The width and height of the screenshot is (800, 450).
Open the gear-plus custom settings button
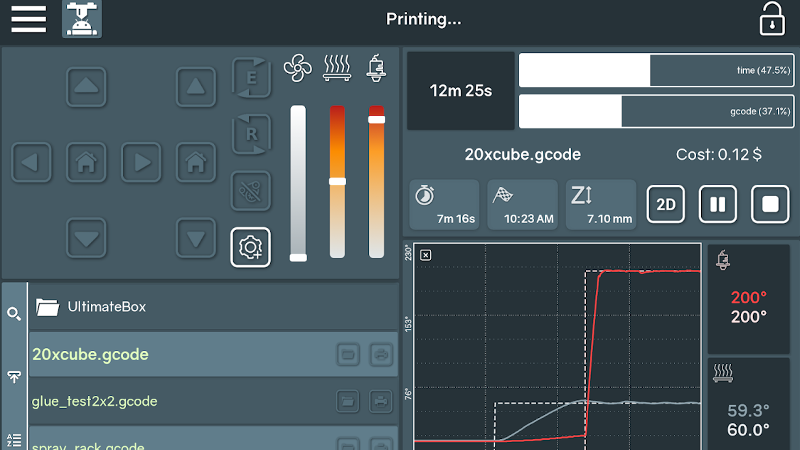(x=250, y=246)
